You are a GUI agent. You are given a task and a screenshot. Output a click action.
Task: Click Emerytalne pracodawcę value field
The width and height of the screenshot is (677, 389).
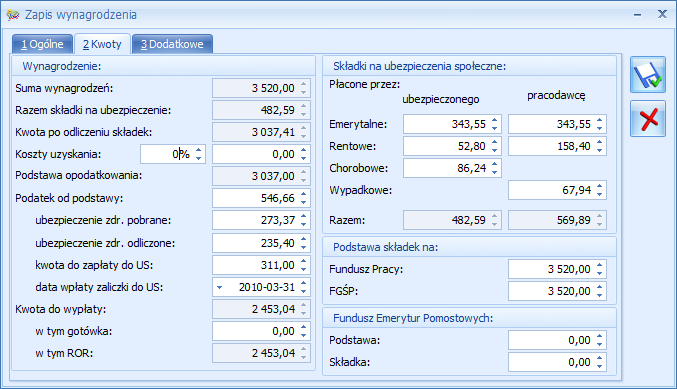coord(557,124)
